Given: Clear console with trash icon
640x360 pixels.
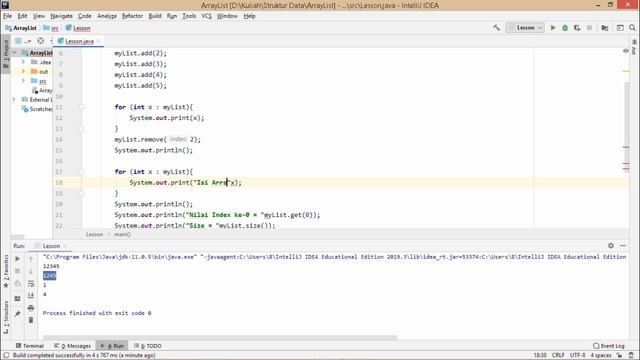Looking at the screenshot, I should (31, 320).
